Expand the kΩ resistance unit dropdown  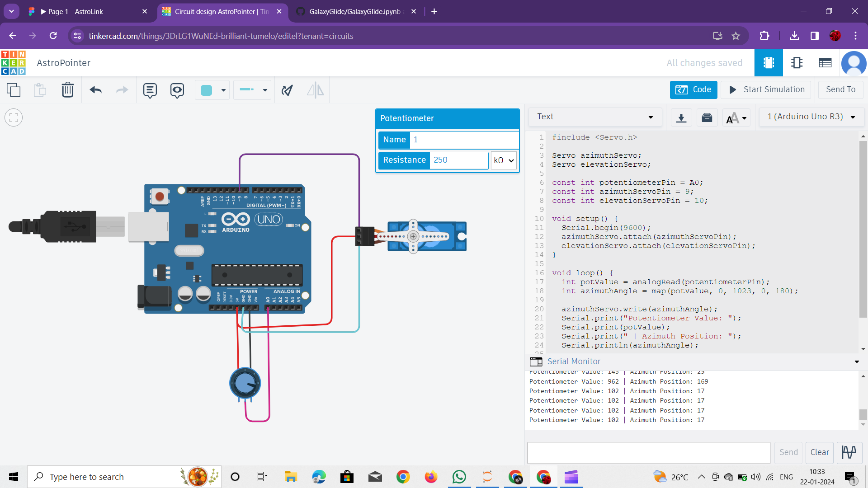pos(504,160)
